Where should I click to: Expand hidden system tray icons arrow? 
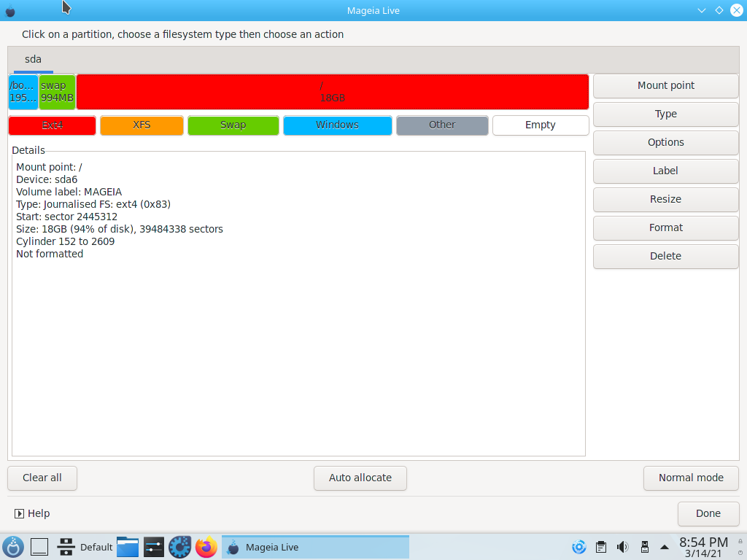coord(665,547)
